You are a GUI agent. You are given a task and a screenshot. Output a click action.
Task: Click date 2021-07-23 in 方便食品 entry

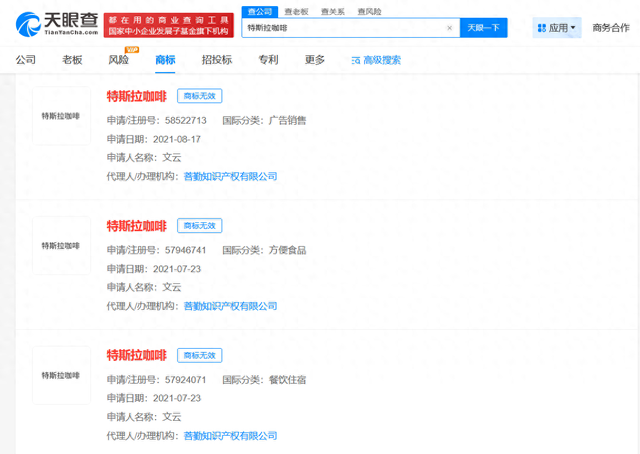[x=177, y=269]
